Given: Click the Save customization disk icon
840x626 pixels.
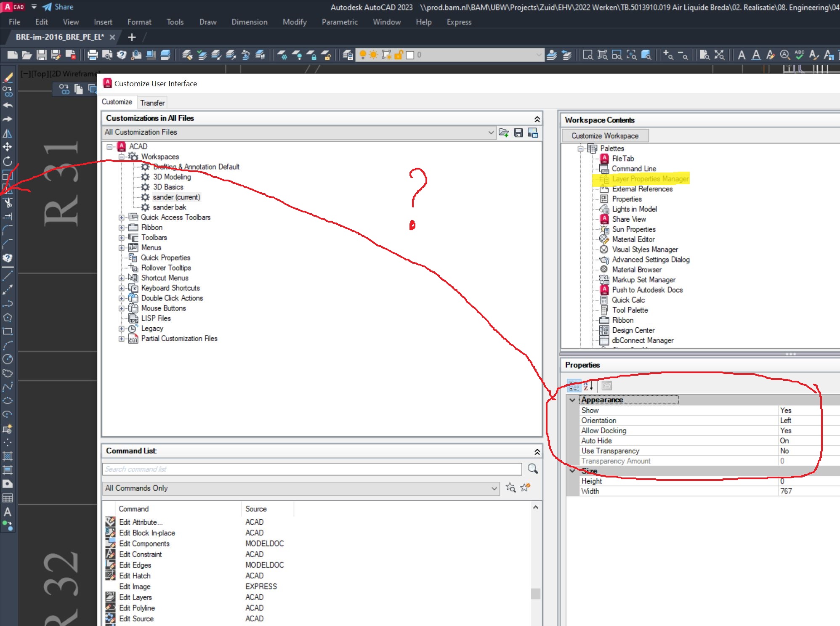Looking at the screenshot, I should [518, 133].
